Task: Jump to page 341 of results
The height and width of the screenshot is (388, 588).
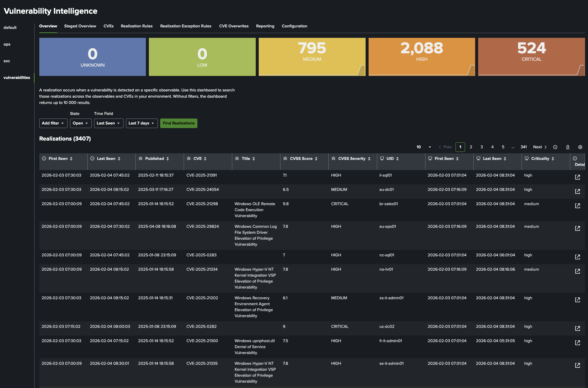Action: tap(523, 147)
